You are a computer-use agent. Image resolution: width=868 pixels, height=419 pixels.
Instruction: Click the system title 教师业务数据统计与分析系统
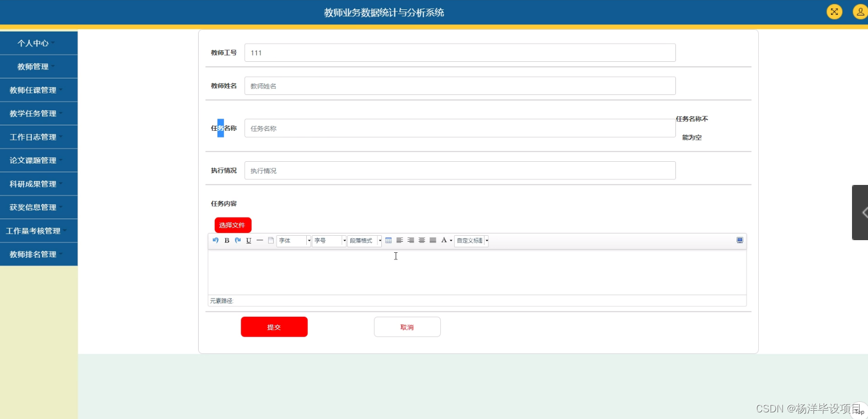384,12
